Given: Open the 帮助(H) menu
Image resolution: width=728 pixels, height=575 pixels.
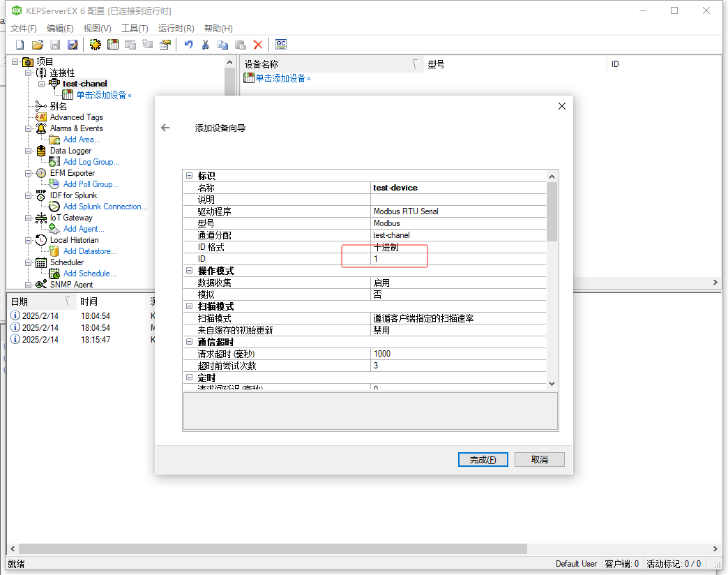Looking at the screenshot, I should 218,29.
